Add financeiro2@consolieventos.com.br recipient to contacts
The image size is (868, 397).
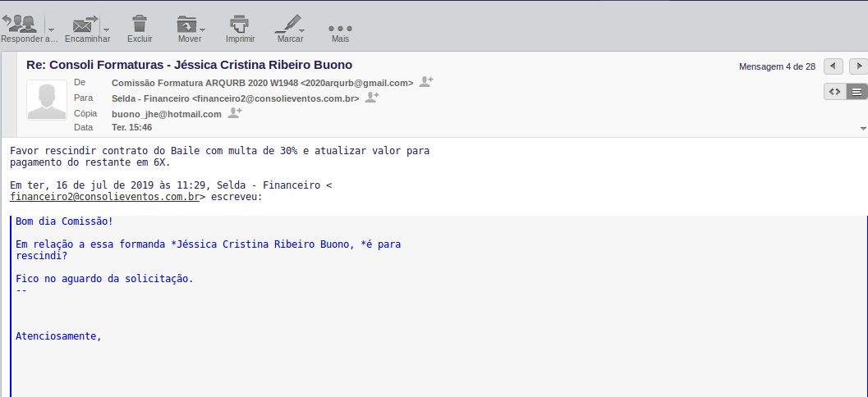coord(371,98)
